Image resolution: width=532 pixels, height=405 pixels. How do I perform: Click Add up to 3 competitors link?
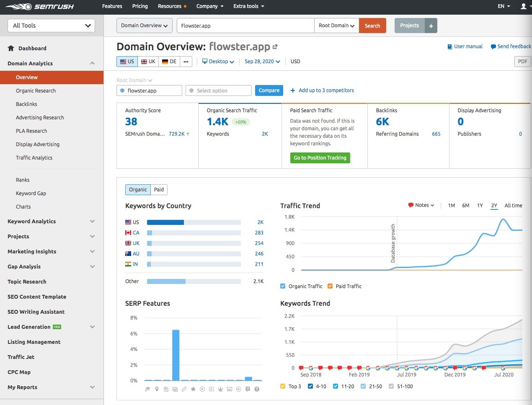pyautogui.click(x=326, y=90)
